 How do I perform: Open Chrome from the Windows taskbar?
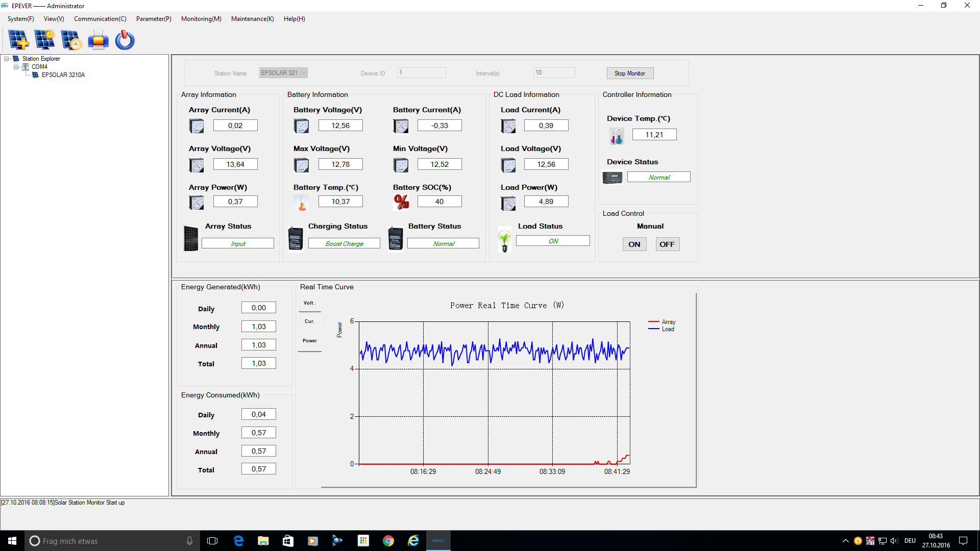[x=388, y=541]
